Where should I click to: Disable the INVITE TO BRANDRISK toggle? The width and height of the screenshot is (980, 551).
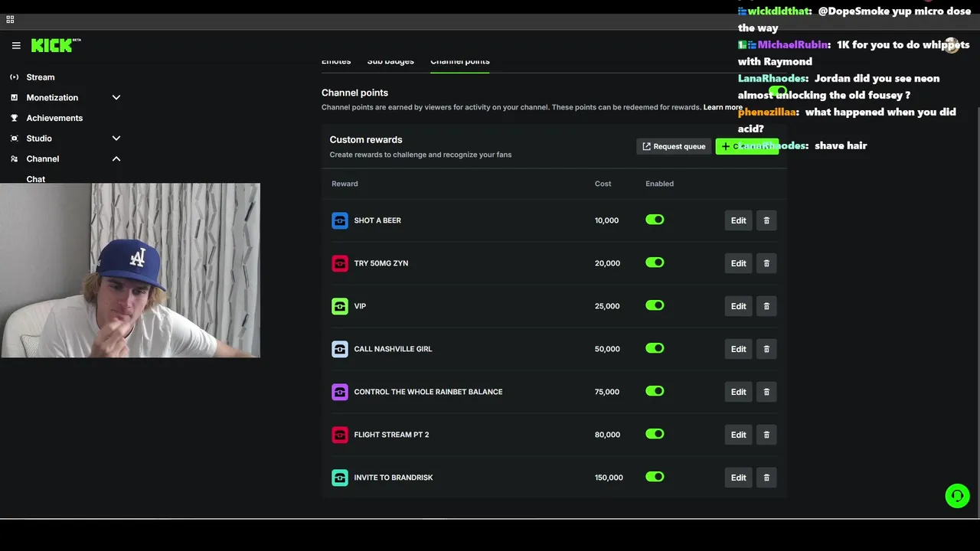pyautogui.click(x=655, y=477)
